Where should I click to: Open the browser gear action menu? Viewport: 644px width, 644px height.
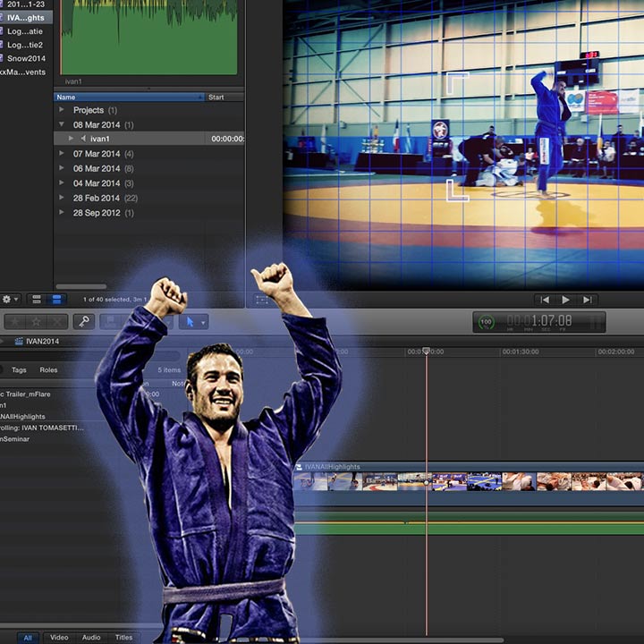coord(10,300)
